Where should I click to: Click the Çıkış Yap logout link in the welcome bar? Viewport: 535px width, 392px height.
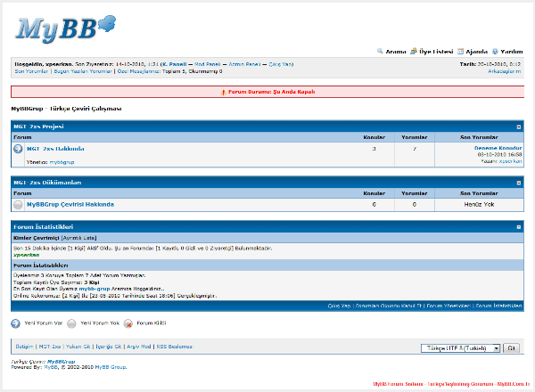point(281,65)
